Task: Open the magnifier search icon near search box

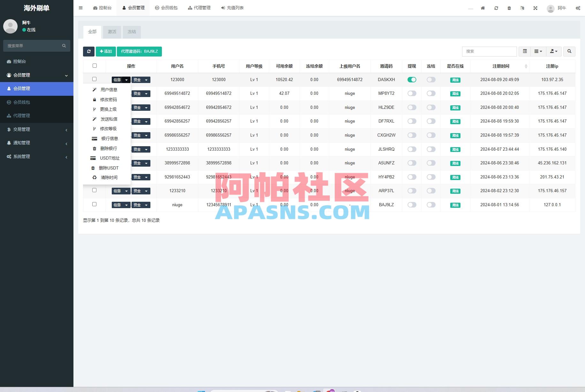Action: (569, 51)
